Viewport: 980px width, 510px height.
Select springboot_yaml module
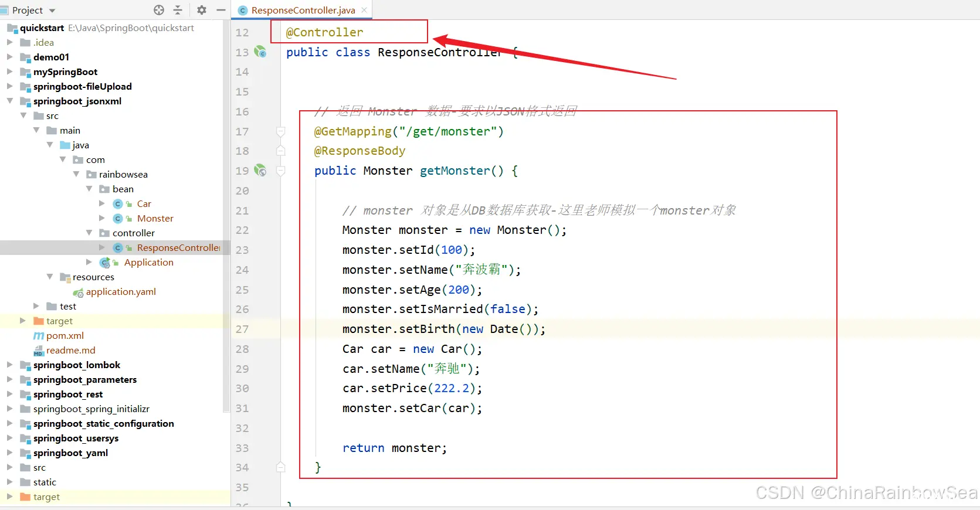(x=71, y=453)
